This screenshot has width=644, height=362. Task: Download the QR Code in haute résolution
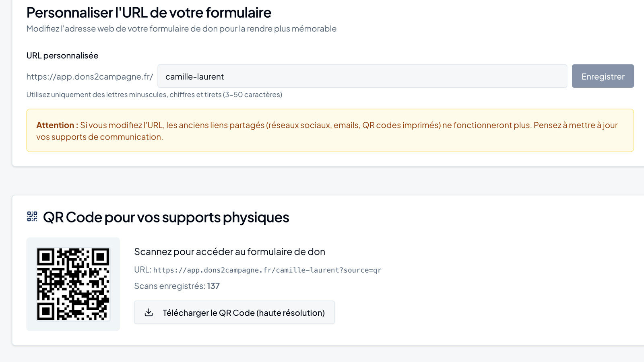click(234, 313)
